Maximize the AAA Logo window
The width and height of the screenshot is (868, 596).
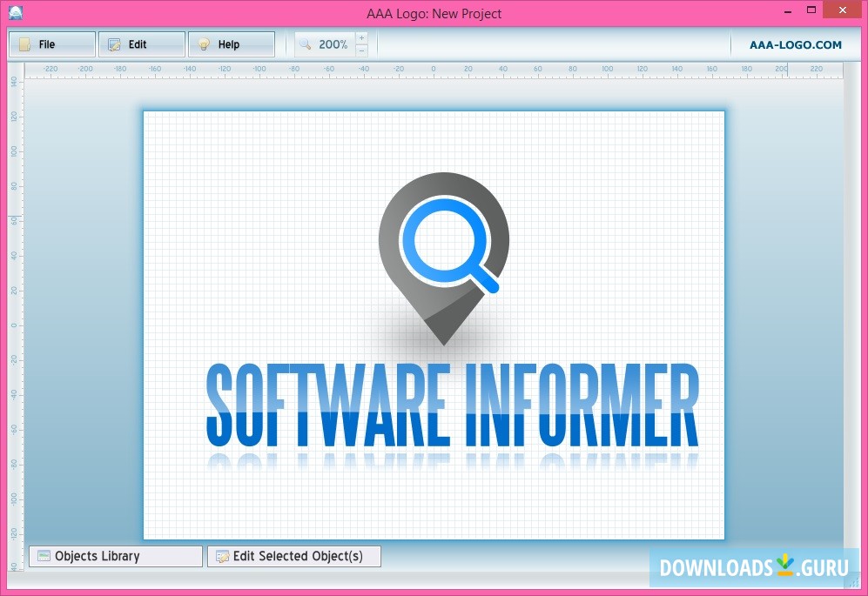pos(811,10)
